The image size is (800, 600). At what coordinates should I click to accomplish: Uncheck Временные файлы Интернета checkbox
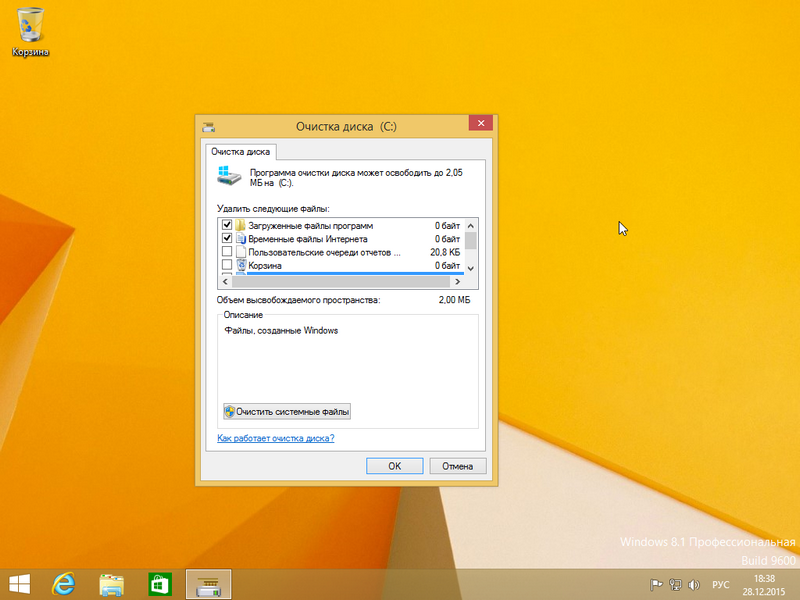227,240
